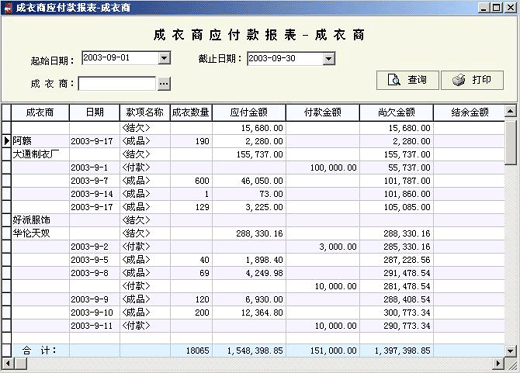Click the horizontal scrollbar right arrow
Image resolution: width=520 pixels, height=373 pixels.
point(498,363)
